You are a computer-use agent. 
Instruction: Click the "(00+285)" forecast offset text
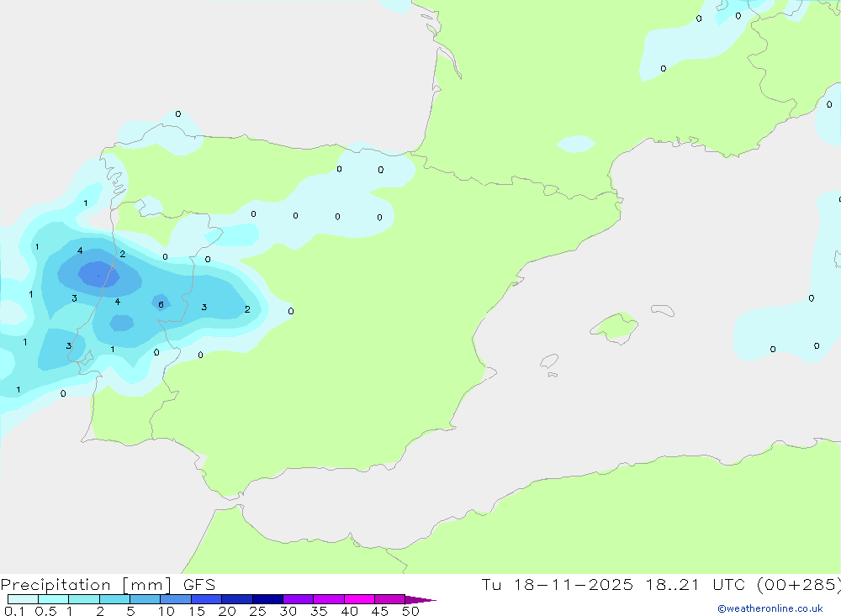point(799,585)
